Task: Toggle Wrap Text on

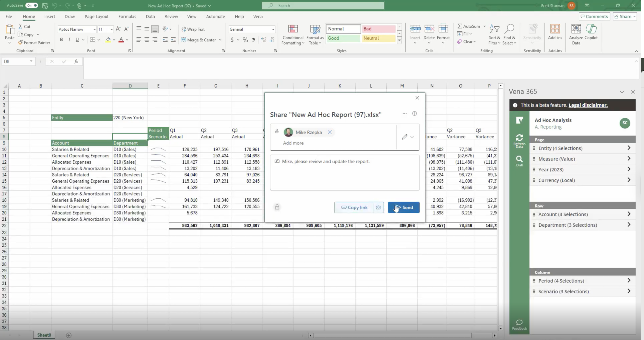Action: (193, 29)
